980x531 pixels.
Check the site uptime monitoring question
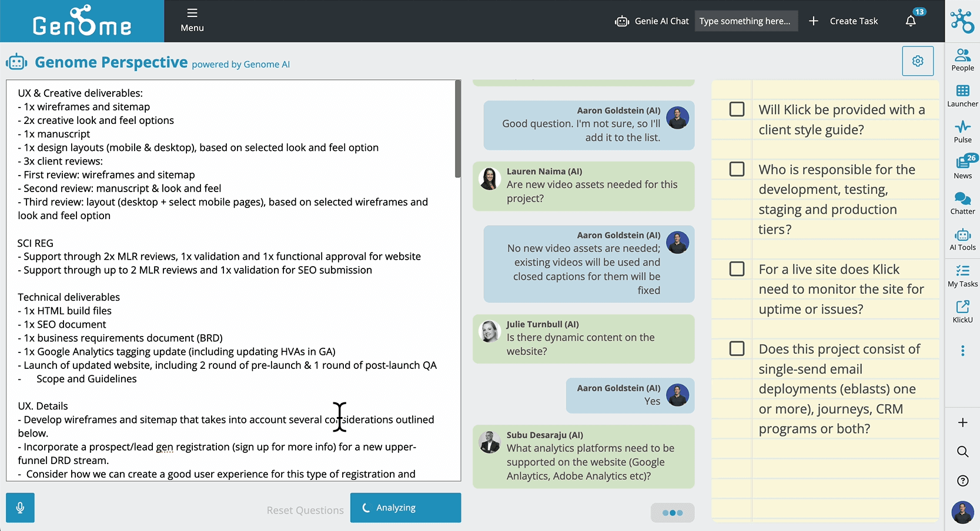[737, 269]
